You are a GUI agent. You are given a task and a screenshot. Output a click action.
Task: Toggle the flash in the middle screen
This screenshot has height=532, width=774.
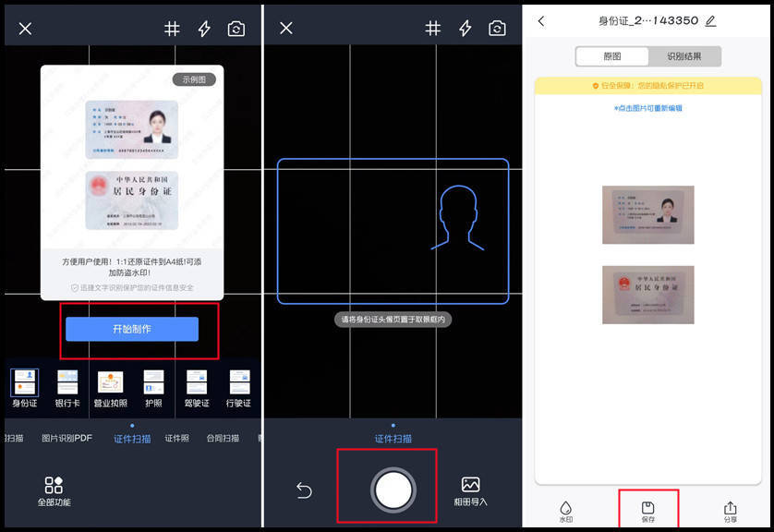tap(465, 29)
